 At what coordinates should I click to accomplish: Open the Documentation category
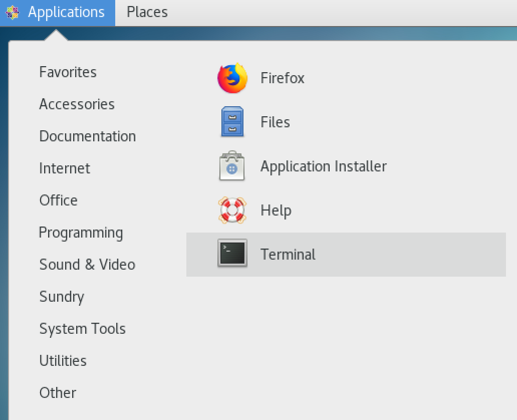tap(88, 136)
